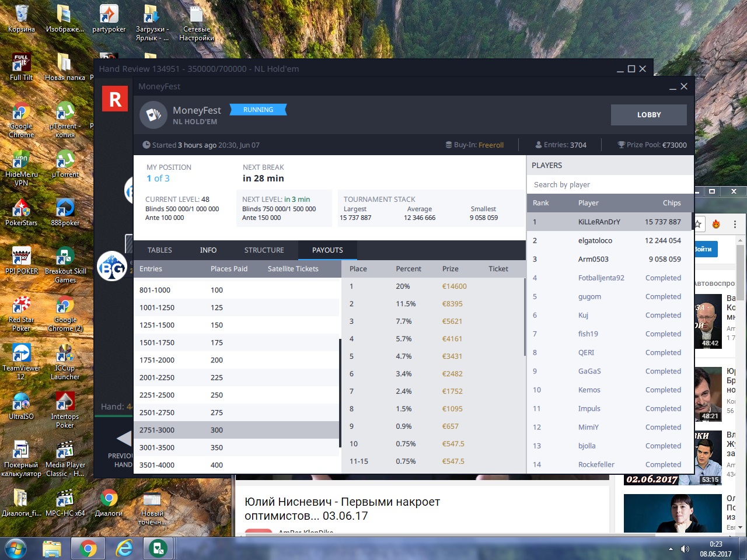Open the Диалоги Chrome desktop shortcut
Image resolution: width=747 pixels, height=560 pixels.
[109, 503]
